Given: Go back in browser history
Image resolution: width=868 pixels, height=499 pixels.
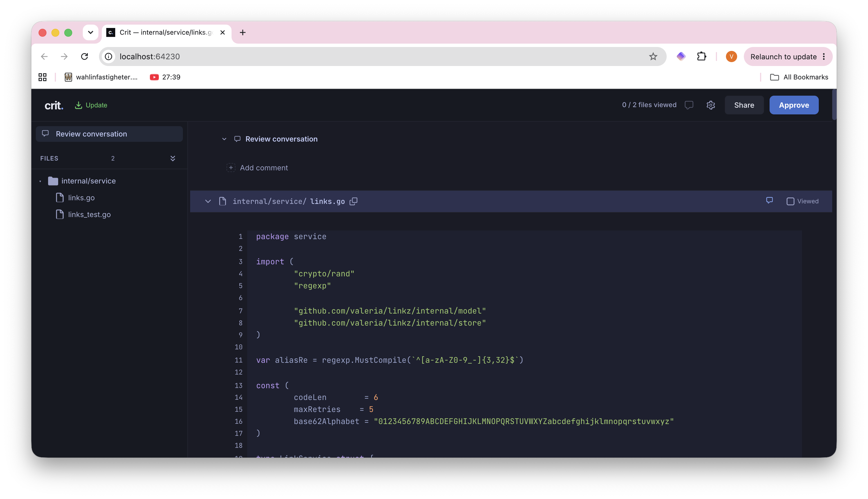Looking at the screenshot, I should [44, 57].
